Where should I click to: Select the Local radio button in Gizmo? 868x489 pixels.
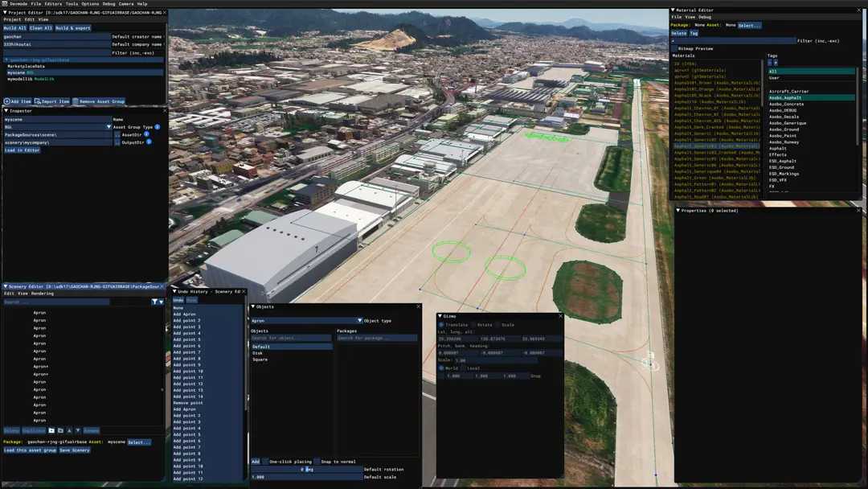coord(464,368)
